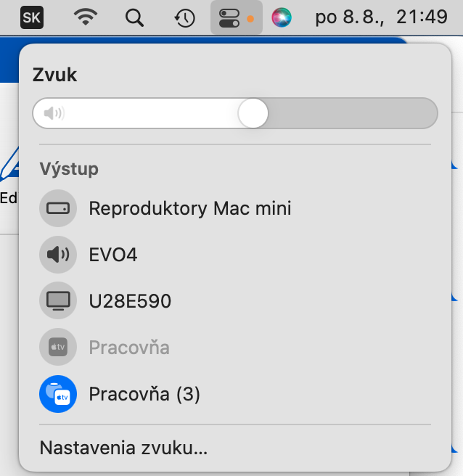This screenshot has width=463, height=476.
Task: Set volume to maximum on slider track
Action: tap(433, 113)
